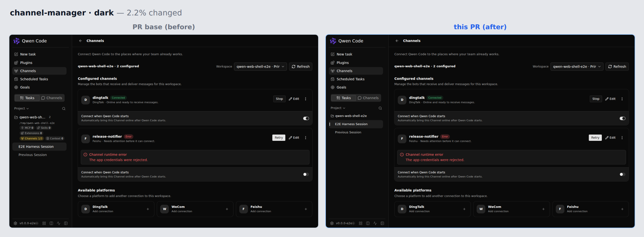Retry the release-notifier channel in the before panel

pyautogui.click(x=279, y=138)
